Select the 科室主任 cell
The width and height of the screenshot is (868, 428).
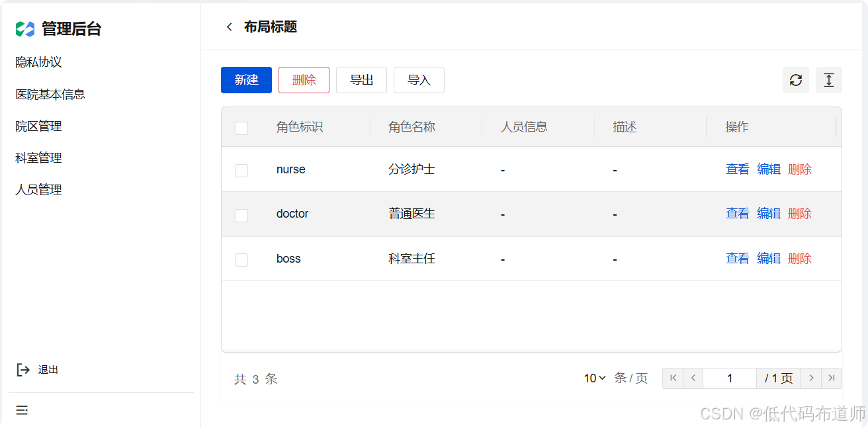412,259
